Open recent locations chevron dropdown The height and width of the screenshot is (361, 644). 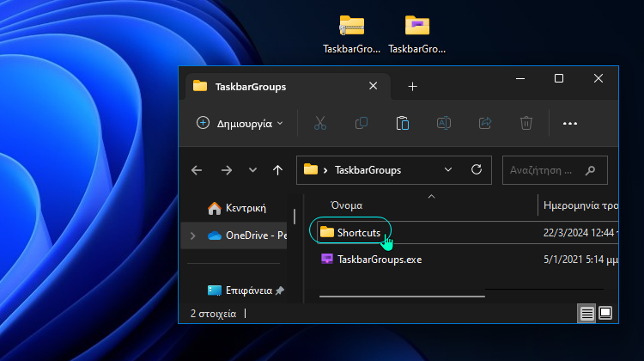pyautogui.click(x=252, y=170)
